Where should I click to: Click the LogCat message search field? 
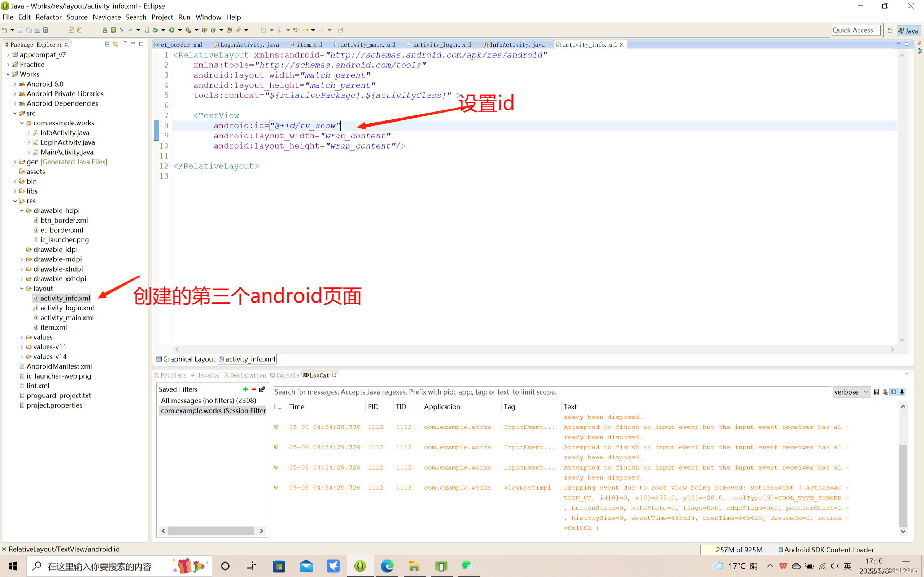coord(552,392)
